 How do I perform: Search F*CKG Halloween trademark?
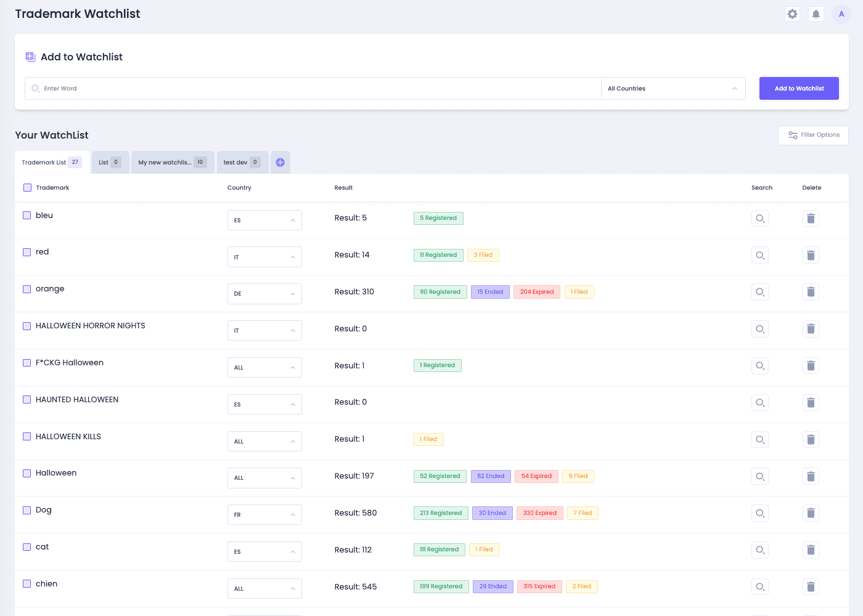coord(760,366)
